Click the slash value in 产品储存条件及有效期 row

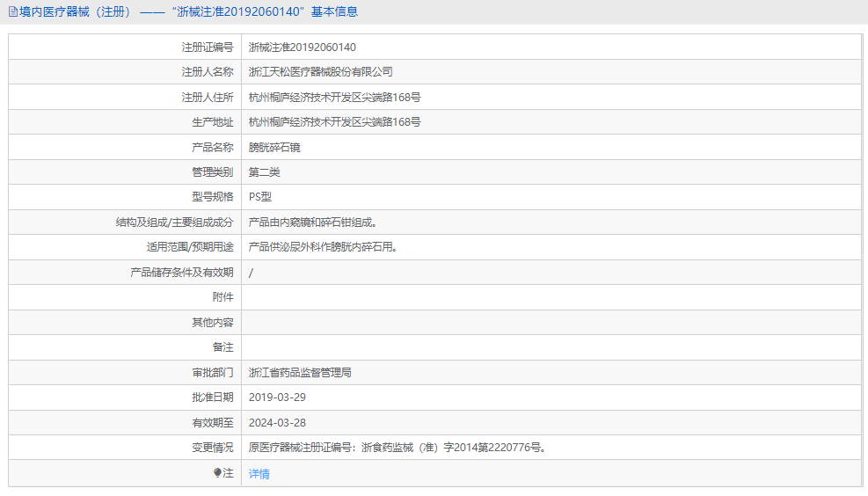click(251, 273)
